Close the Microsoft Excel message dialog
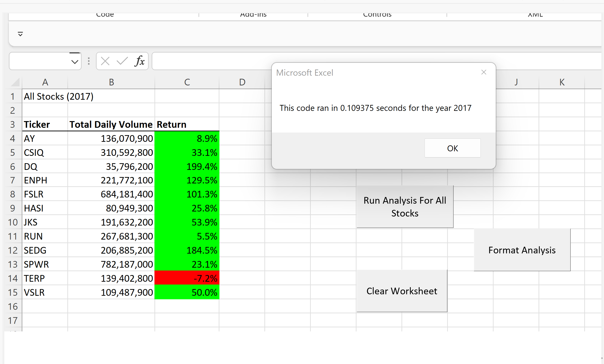 click(484, 72)
